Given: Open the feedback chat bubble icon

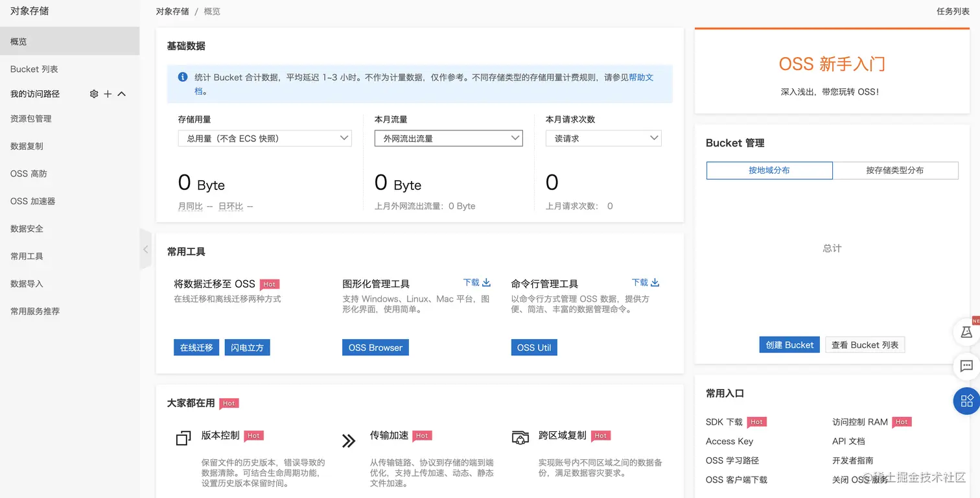Looking at the screenshot, I should coord(966,366).
